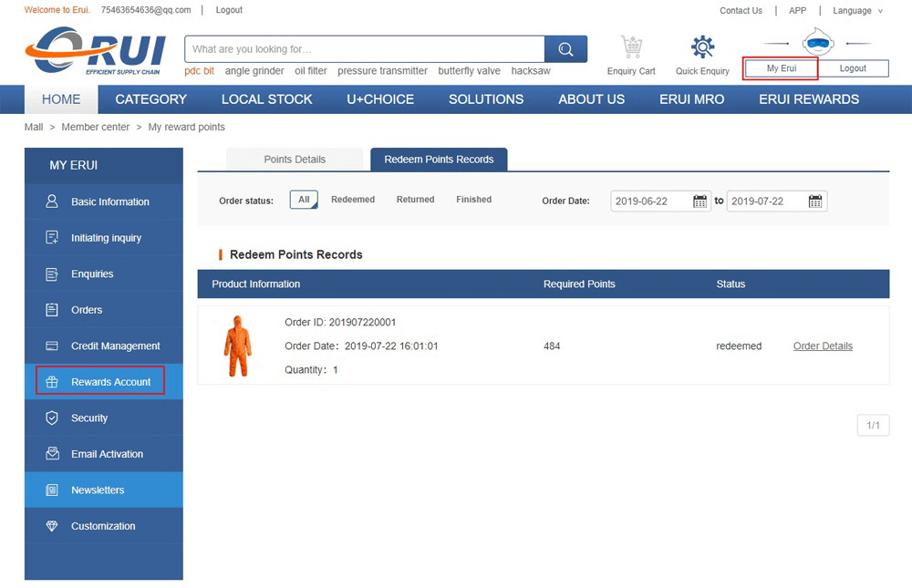Click the Logout button under the avatar

coord(853,68)
